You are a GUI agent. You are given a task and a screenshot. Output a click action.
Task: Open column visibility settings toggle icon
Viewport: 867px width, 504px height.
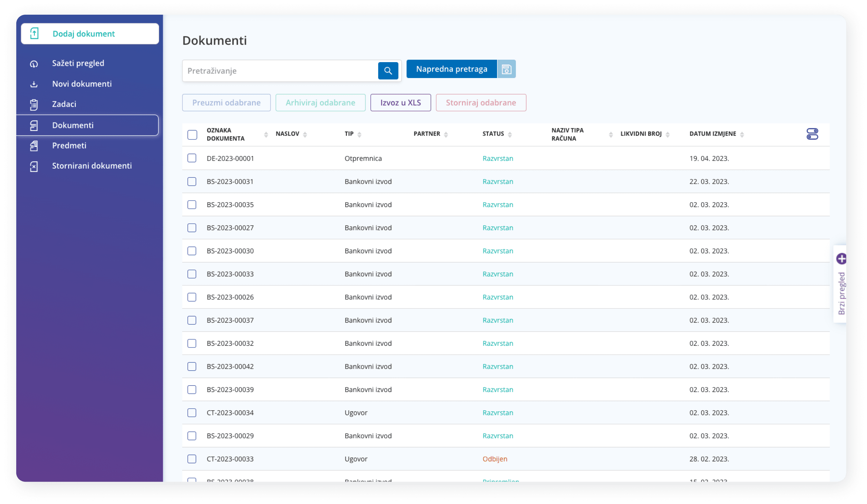point(812,134)
